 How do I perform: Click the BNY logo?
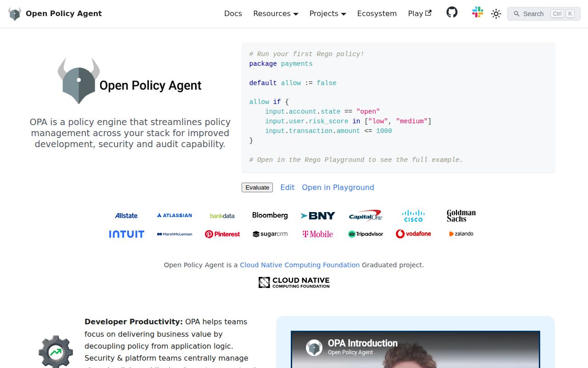318,215
